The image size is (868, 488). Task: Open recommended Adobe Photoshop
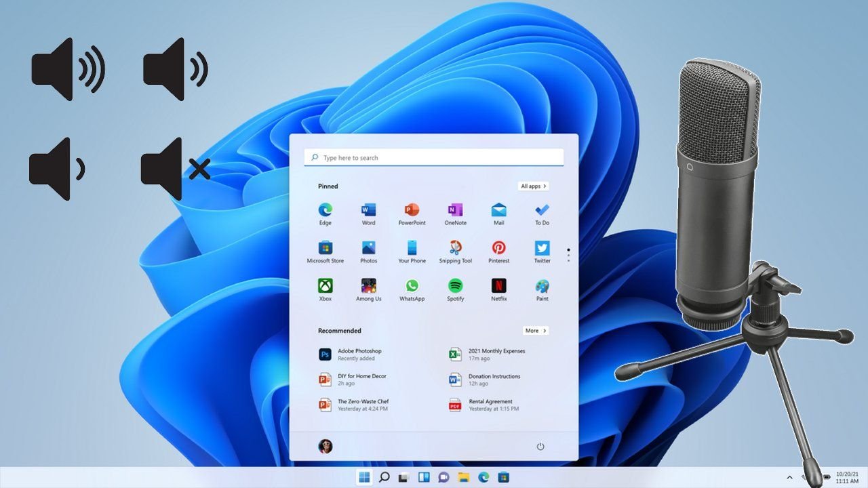tap(351, 354)
